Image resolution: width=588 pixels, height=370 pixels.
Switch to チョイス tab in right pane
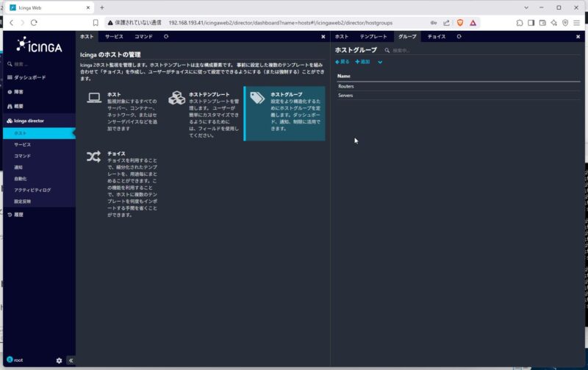[437, 36]
